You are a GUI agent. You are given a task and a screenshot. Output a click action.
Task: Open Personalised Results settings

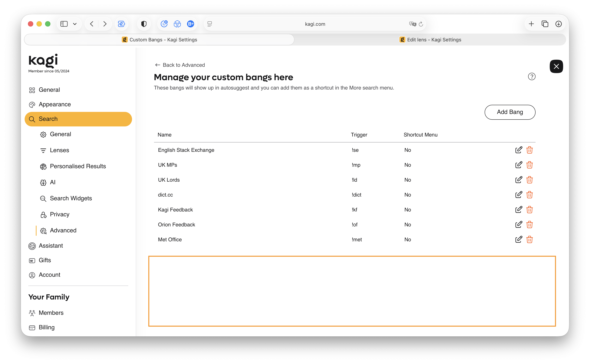tap(78, 166)
